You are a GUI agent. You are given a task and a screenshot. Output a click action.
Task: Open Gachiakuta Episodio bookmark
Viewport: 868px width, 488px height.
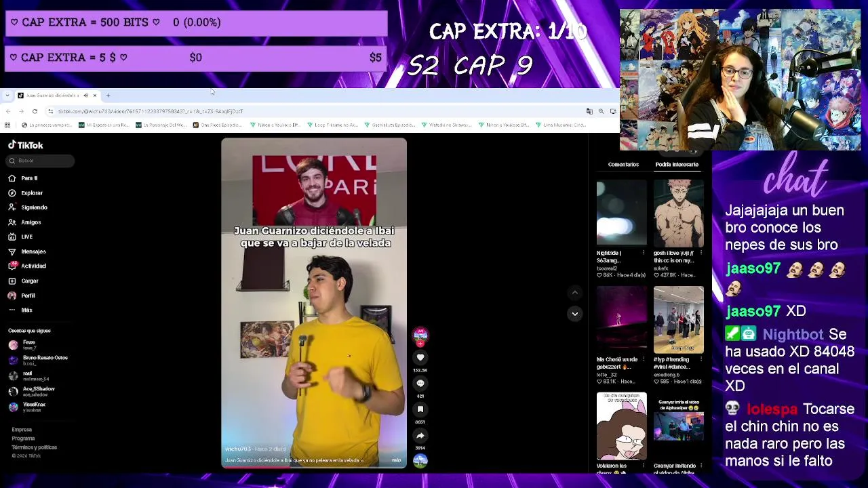[x=389, y=125]
